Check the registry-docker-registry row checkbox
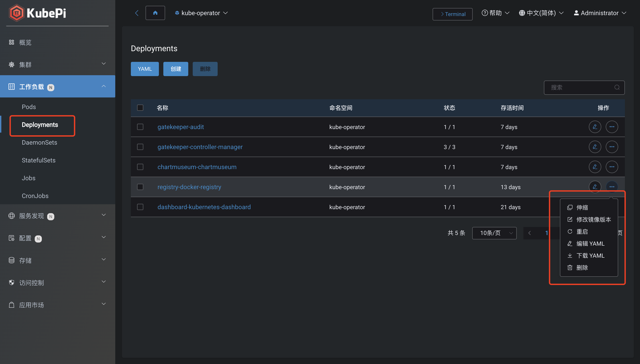Screen dimensions: 640x364 point(140,187)
